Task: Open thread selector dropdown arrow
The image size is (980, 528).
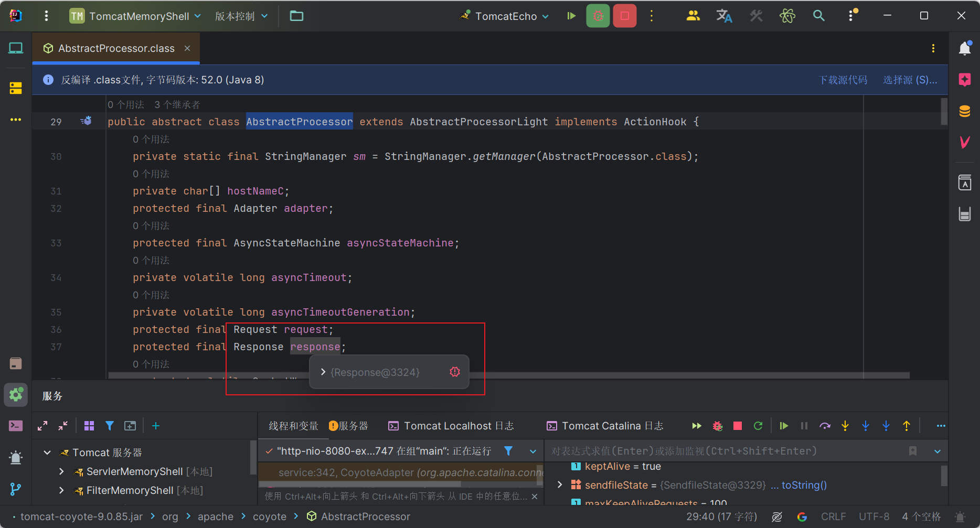Action: coord(533,451)
